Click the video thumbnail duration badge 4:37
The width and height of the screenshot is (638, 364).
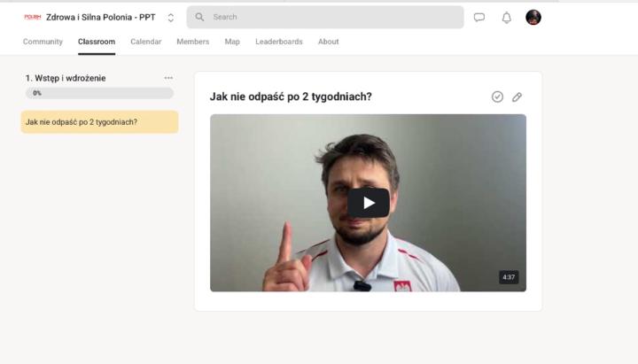click(x=509, y=277)
